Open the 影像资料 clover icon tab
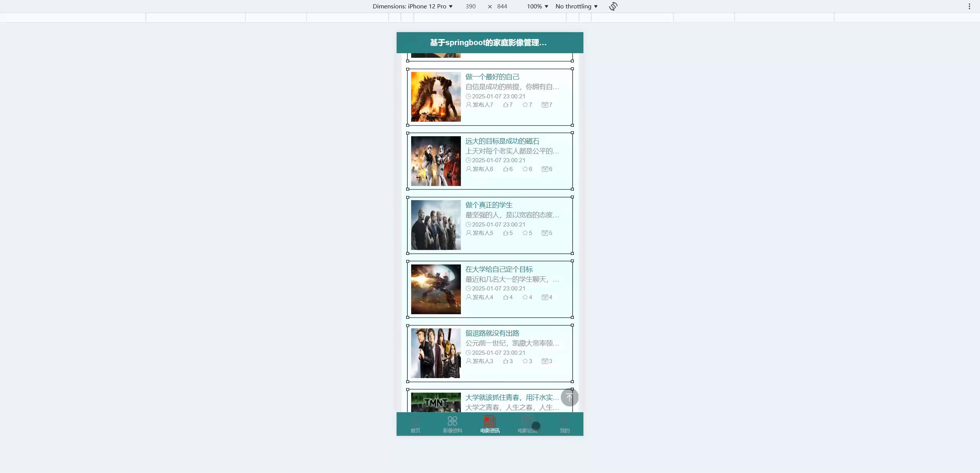980x473 pixels. (x=452, y=421)
